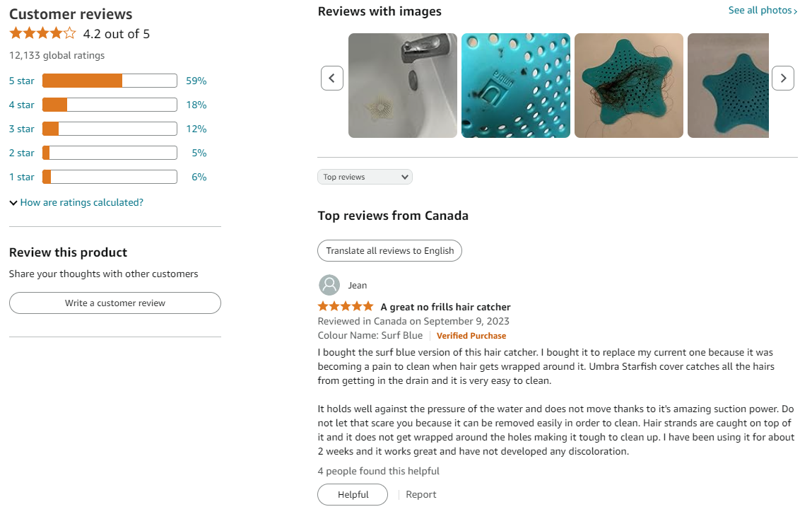The width and height of the screenshot is (812, 514).
Task: Open the starfish with hair photo
Action: click(629, 86)
